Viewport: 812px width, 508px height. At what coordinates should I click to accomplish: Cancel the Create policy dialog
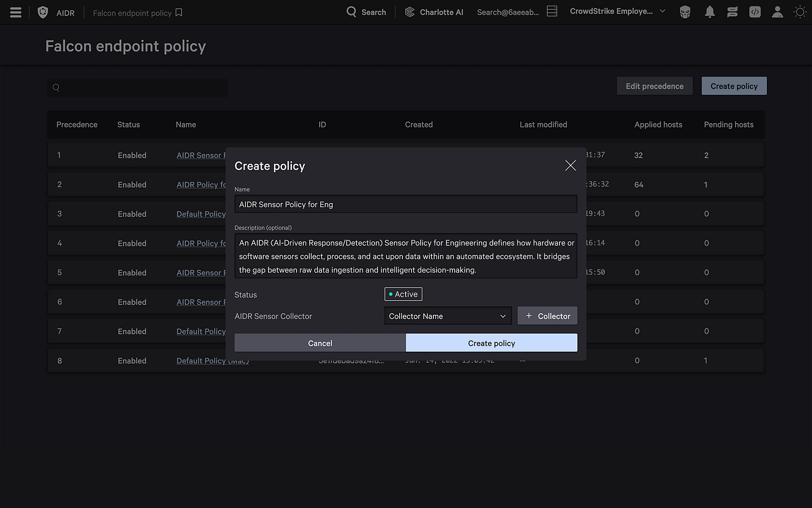click(x=320, y=343)
